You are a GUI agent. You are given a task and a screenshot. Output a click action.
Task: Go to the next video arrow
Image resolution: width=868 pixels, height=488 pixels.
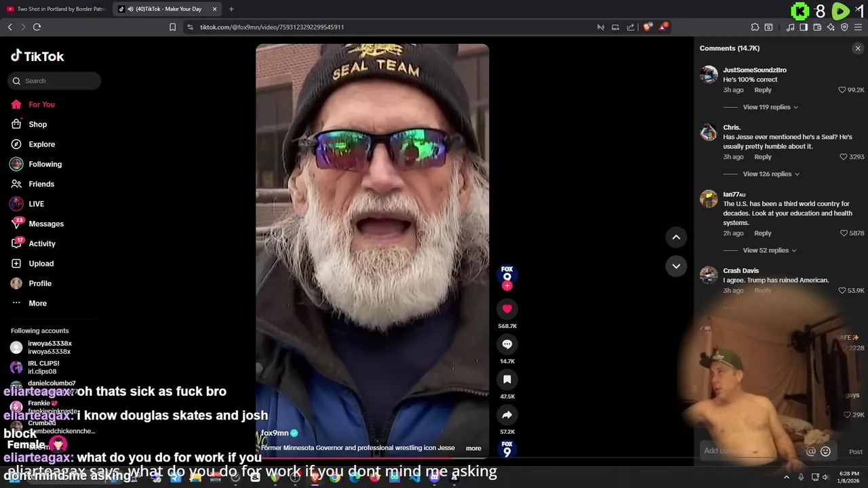[676, 266]
